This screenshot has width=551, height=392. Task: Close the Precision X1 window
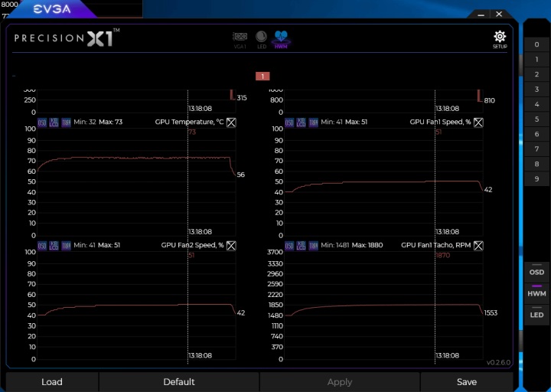[x=499, y=14]
